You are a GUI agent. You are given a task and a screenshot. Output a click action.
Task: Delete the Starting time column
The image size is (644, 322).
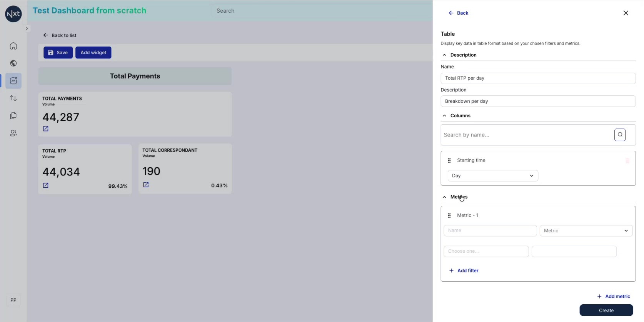(627, 160)
